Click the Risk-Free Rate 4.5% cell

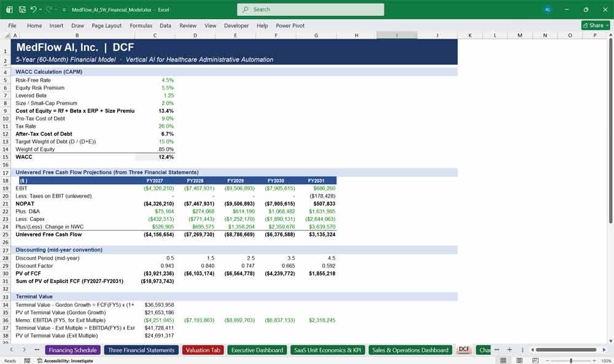[x=155, y=80]
